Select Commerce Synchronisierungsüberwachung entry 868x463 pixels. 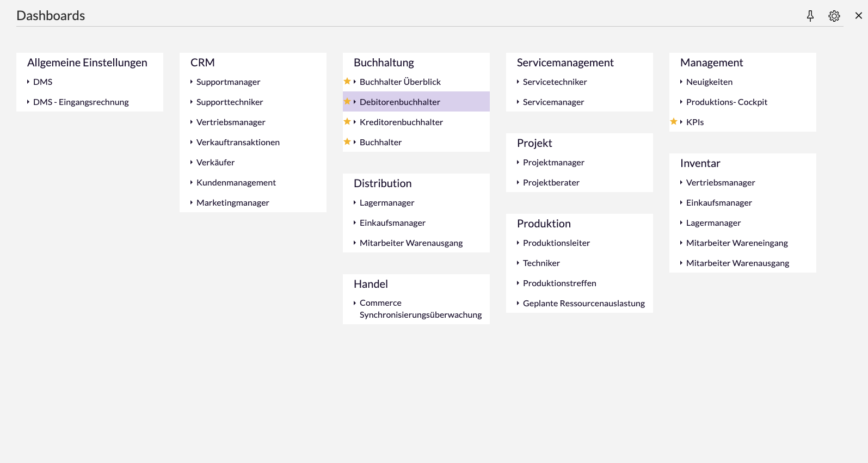420,308
